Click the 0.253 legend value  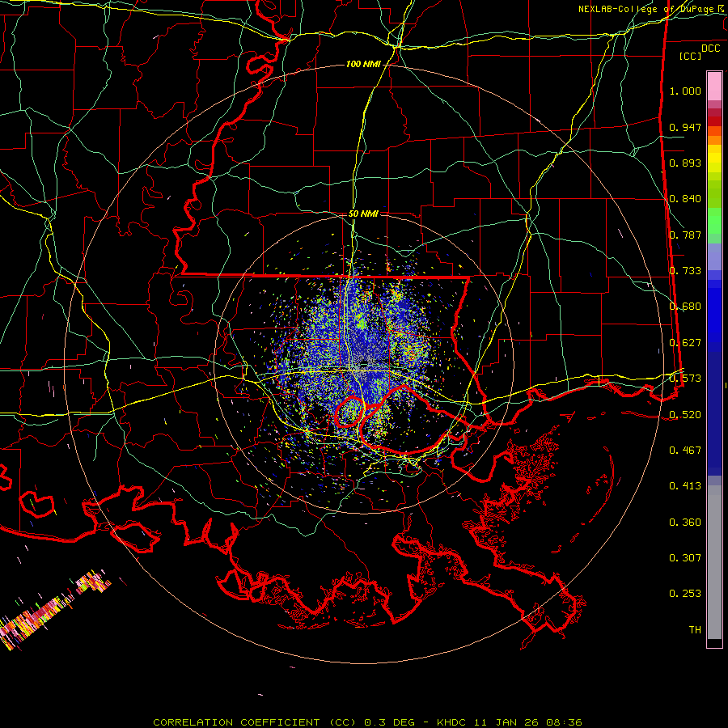tap(685, 594)
